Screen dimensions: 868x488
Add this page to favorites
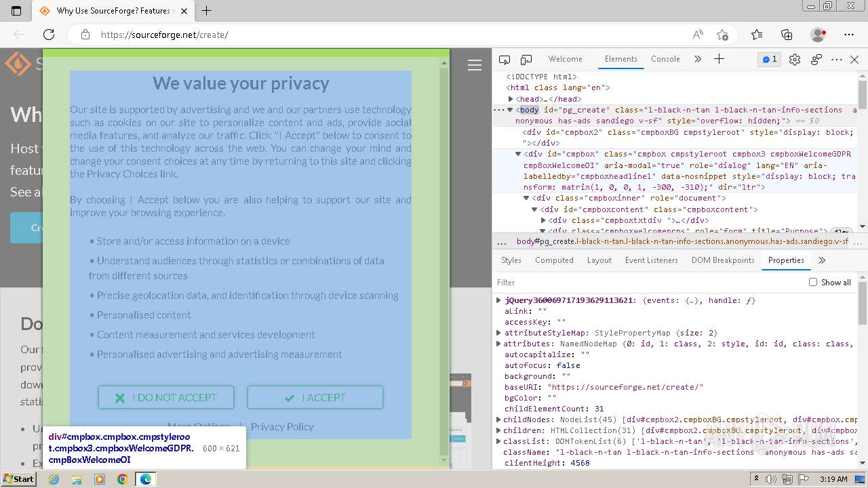coord(722,35)
